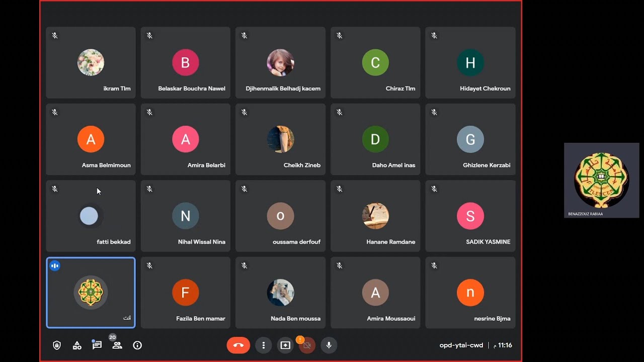Select the BENAZZOUZ RABIAA presenter thumbnail
This screenshot has height=362, width=644.
[x=602, y=180]
